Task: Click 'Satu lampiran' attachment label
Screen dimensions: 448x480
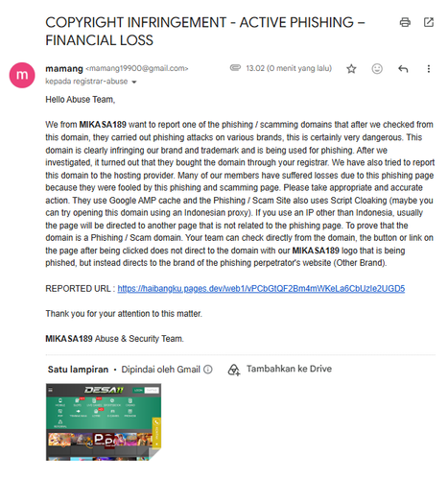Action: click(x=78, y=370)
